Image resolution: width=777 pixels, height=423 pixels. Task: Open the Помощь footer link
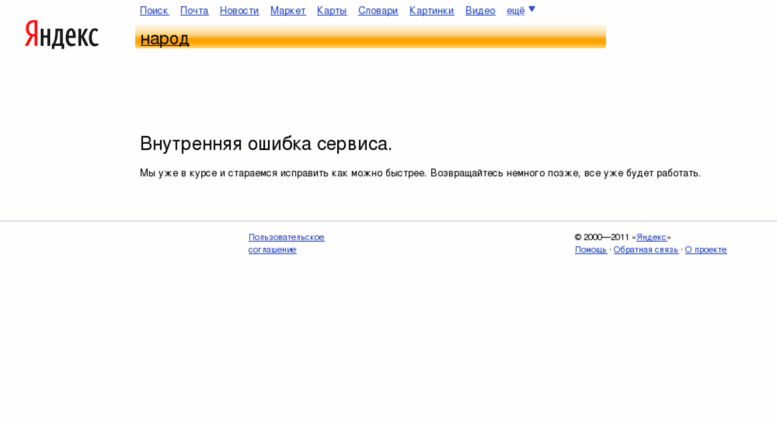pos(591,250)
